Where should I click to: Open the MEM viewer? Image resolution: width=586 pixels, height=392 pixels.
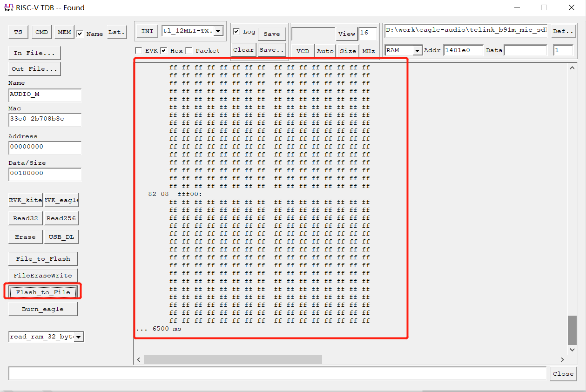point(64,32)
